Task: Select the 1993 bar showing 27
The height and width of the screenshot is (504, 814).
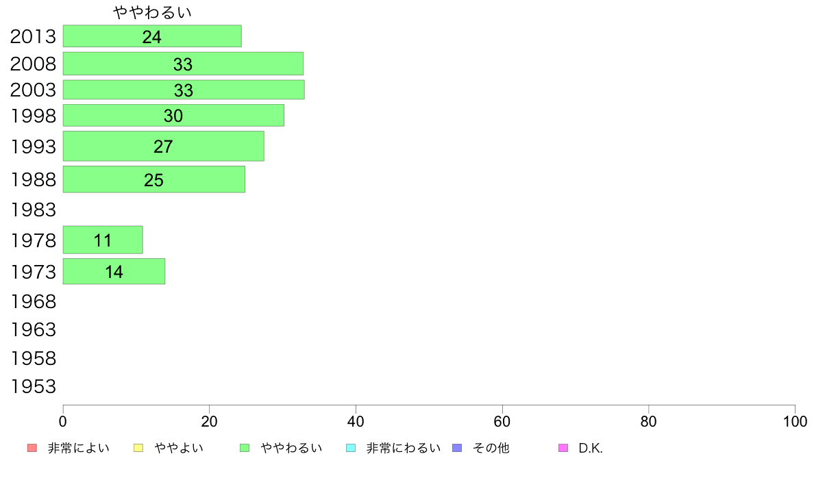Action: (x=164, y=147)
